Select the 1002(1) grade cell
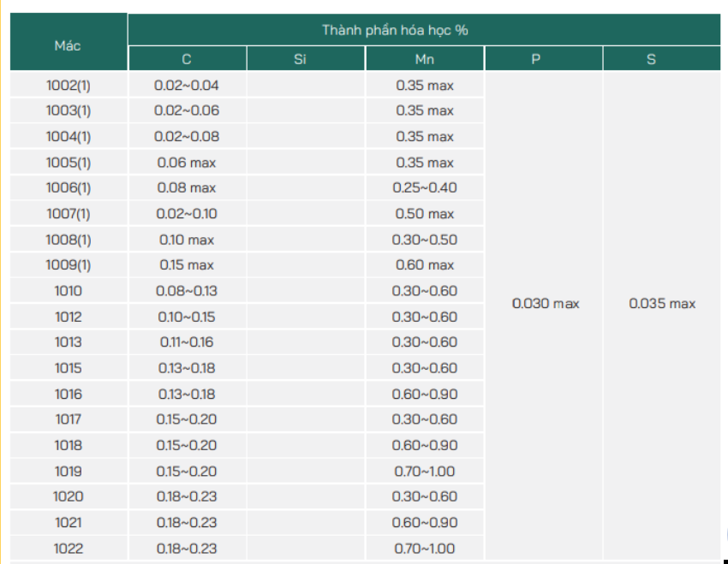This screenshot has height=564, width=728. [69, 85]
